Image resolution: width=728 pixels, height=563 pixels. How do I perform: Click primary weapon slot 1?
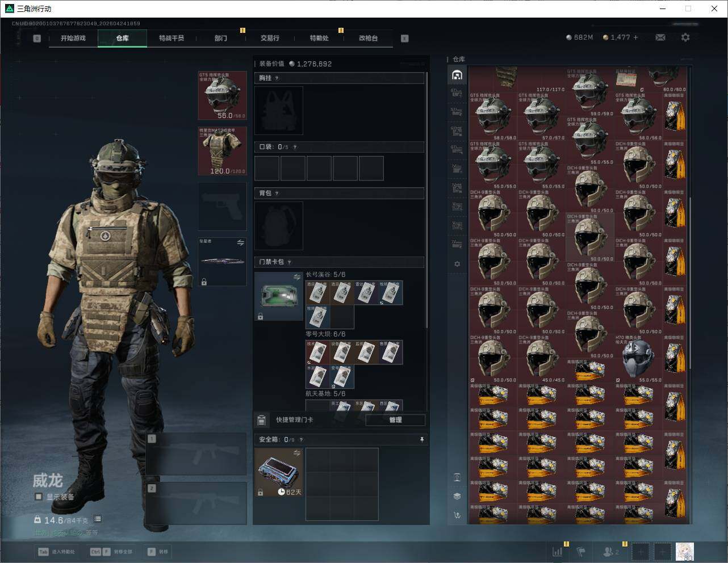point(196,454)
